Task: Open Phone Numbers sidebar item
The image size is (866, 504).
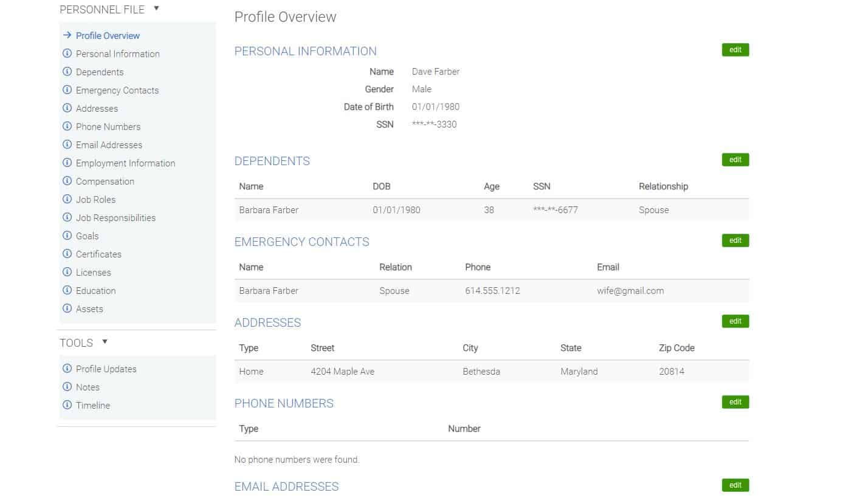Action: click(108, 127)
